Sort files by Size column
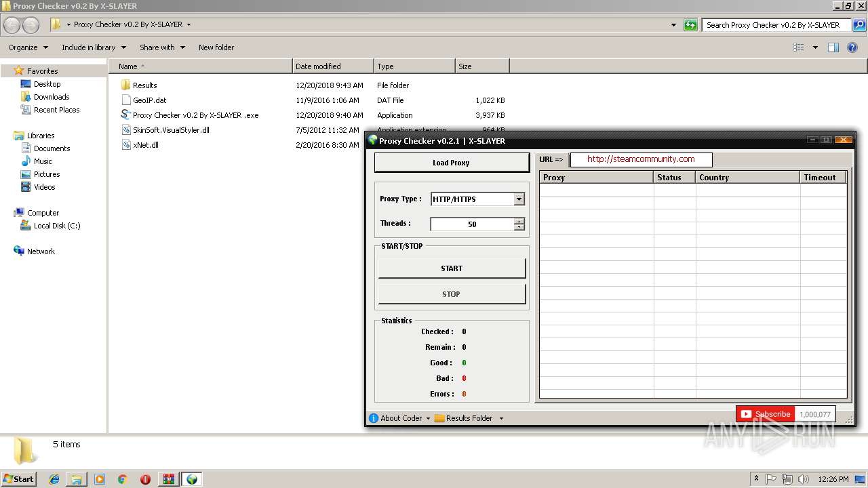The image size is (868, 488). point(482,66)
